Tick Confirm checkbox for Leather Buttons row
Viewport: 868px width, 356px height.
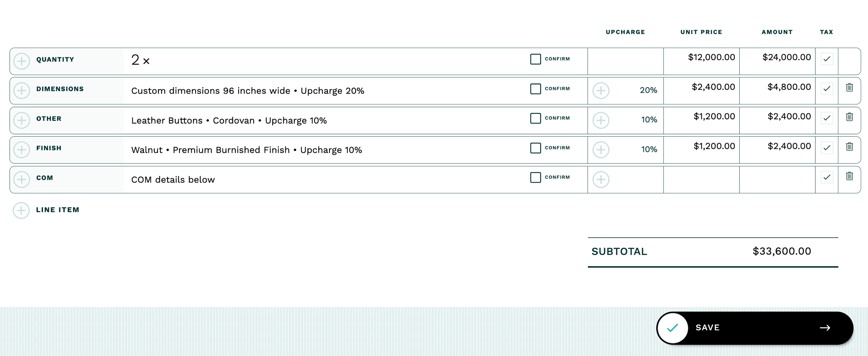(x=535, y=119)
